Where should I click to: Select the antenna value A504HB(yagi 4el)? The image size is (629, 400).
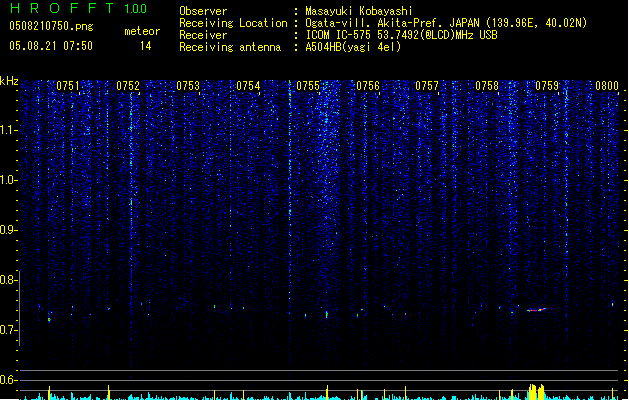(353, 47)
